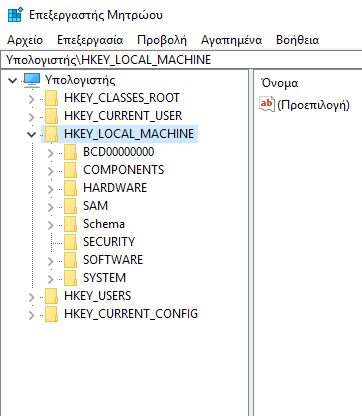Collapse the HKEY_LOCAL_MACHINE key
This screenshot has height=416, width=362.
click(32, 135)
